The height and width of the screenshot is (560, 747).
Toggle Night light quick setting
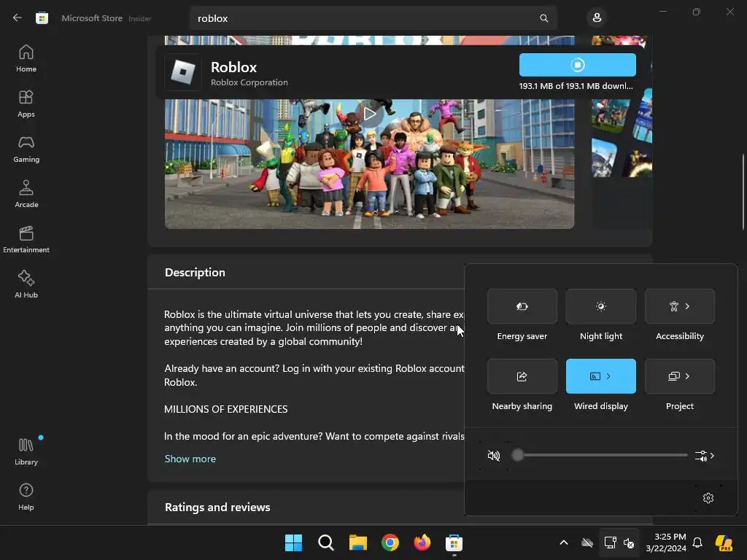tap(601, 306)
